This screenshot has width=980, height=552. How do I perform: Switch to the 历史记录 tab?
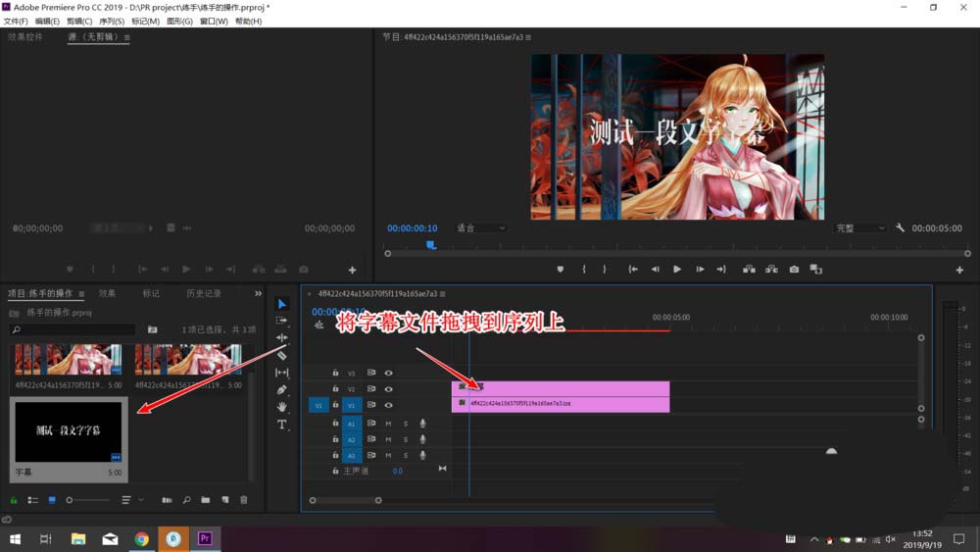(204, 293)
